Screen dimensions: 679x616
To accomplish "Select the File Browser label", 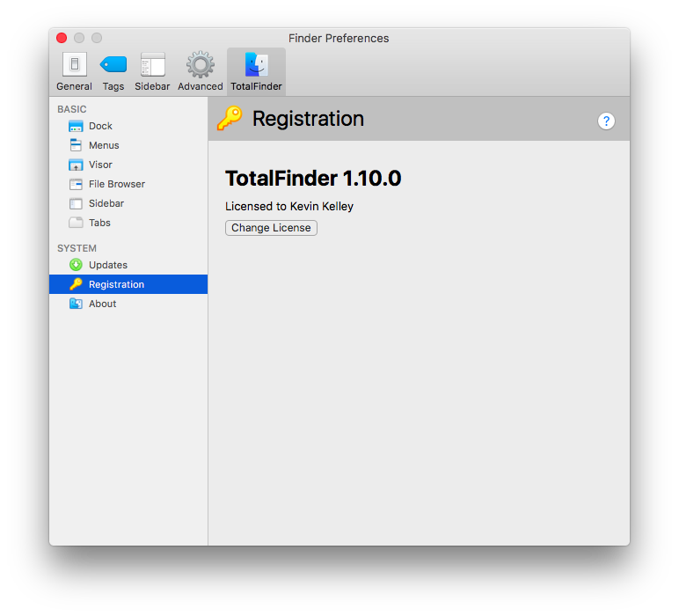I will 117,184.
